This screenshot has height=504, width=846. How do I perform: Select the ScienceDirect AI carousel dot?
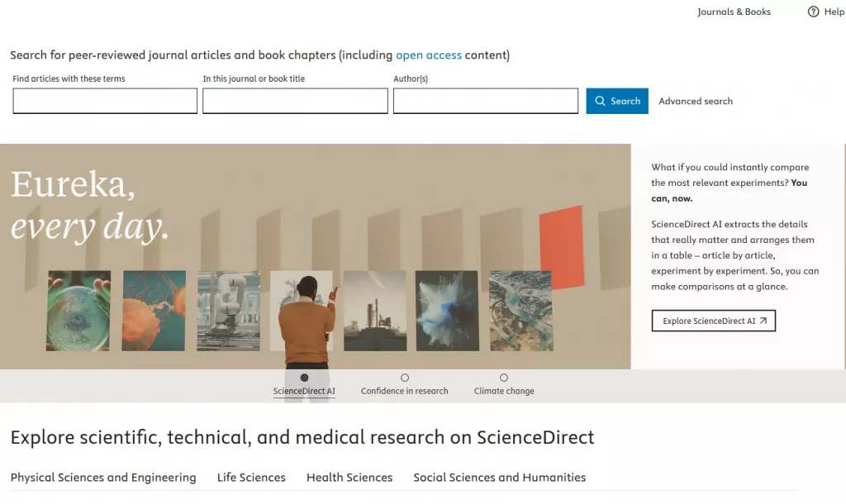coord(304,378)
